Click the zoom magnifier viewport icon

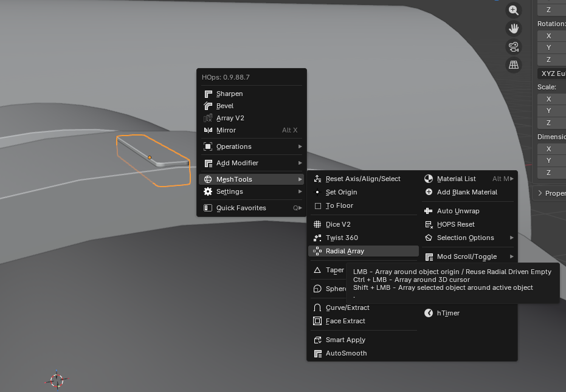(513, 10)
